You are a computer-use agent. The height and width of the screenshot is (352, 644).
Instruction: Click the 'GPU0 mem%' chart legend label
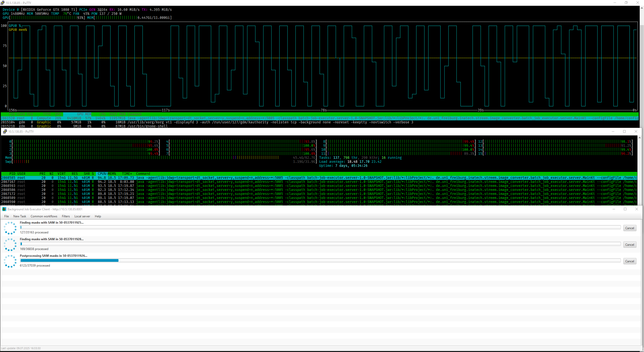coord(18,30)
